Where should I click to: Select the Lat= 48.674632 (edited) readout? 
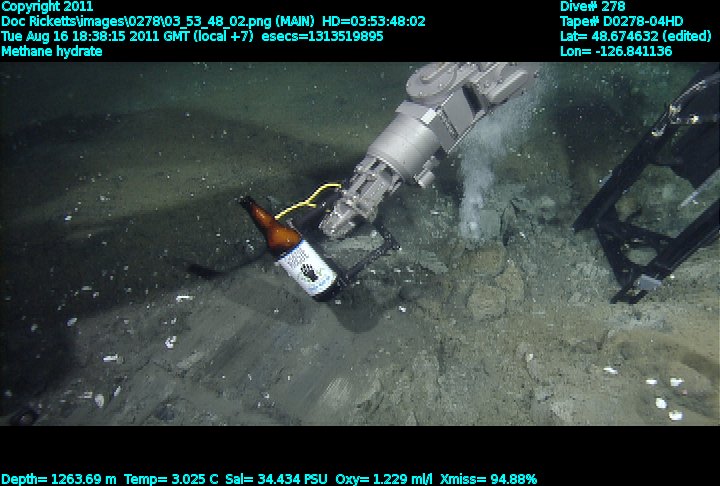(x=630, y=36)
